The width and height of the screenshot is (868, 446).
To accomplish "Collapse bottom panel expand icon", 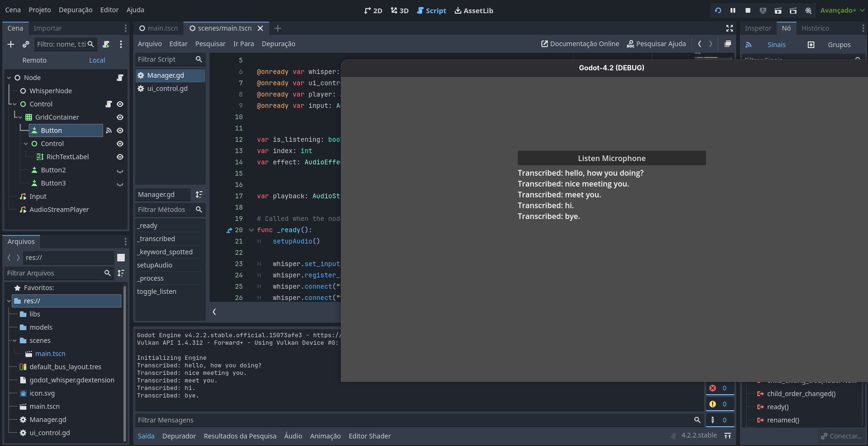I will point(728,436).
